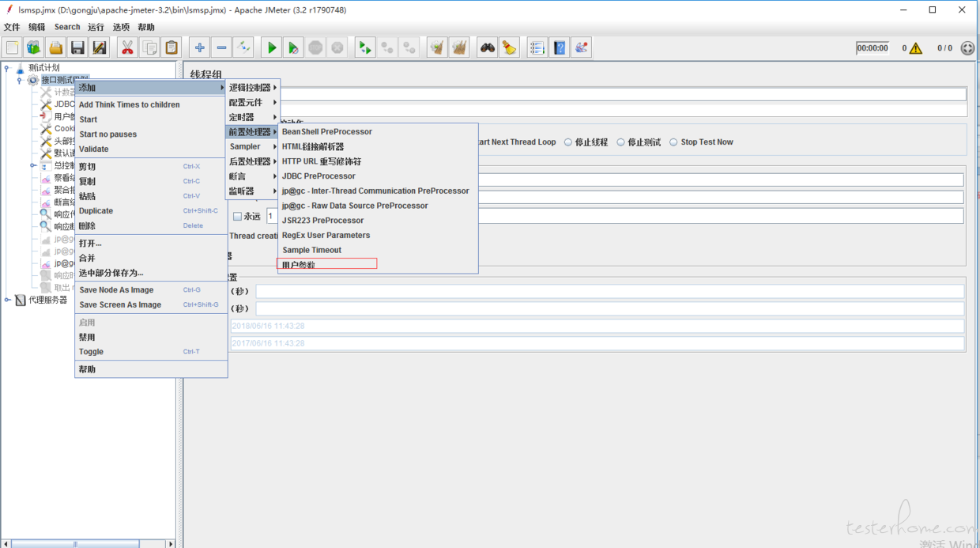Click the thread group name input field

623,94
